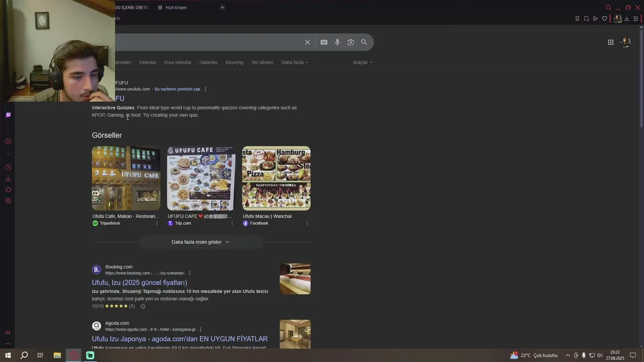Click the pin icon in the toolbar

577,19
